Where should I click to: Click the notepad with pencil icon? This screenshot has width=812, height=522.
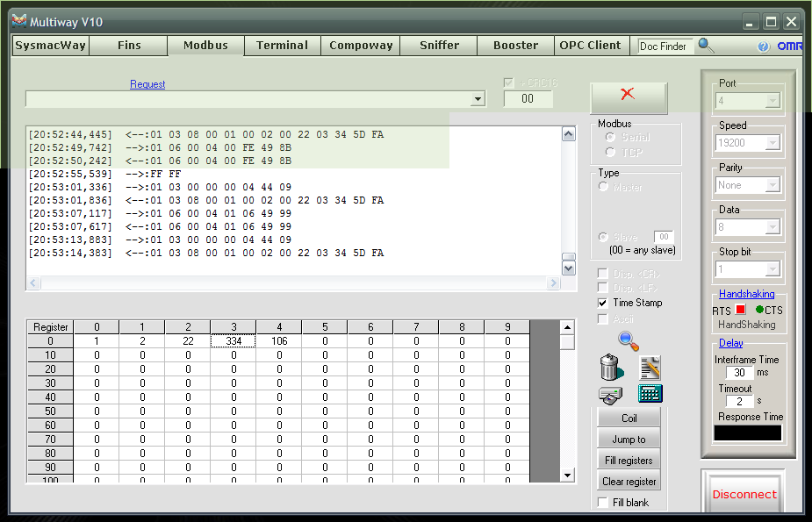[650, 368]
